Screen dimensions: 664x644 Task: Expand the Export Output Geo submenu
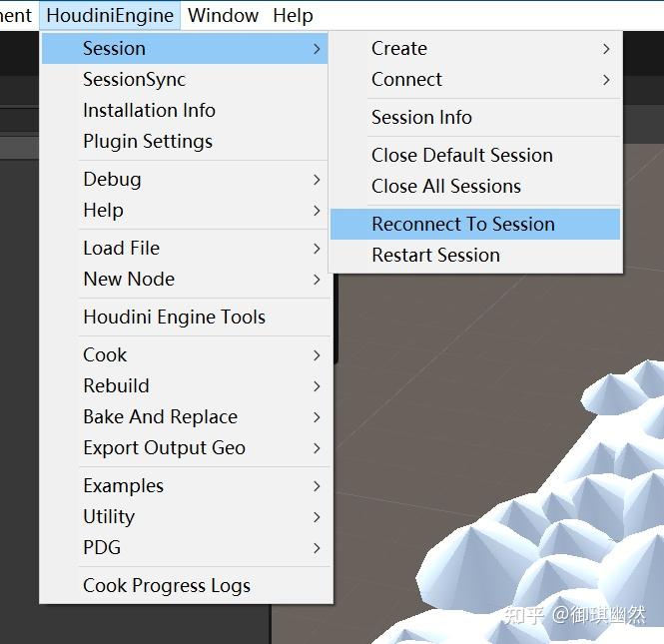164,447
